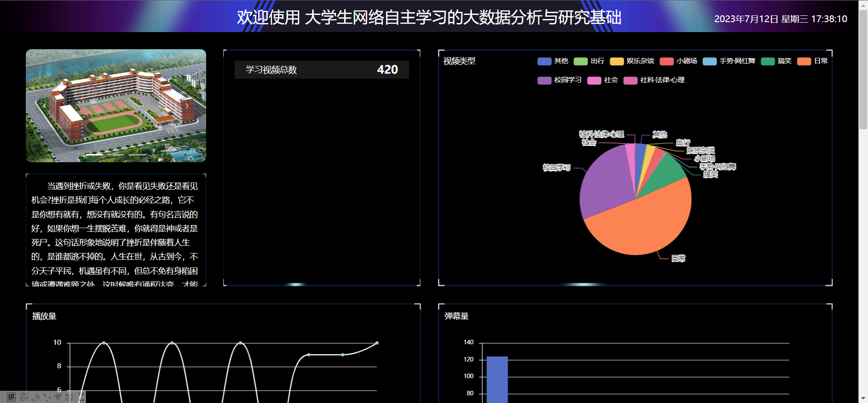This screenshot has height=403, width=868.
Task: Click the dashboard main title banner text
Action: [429, 17]
